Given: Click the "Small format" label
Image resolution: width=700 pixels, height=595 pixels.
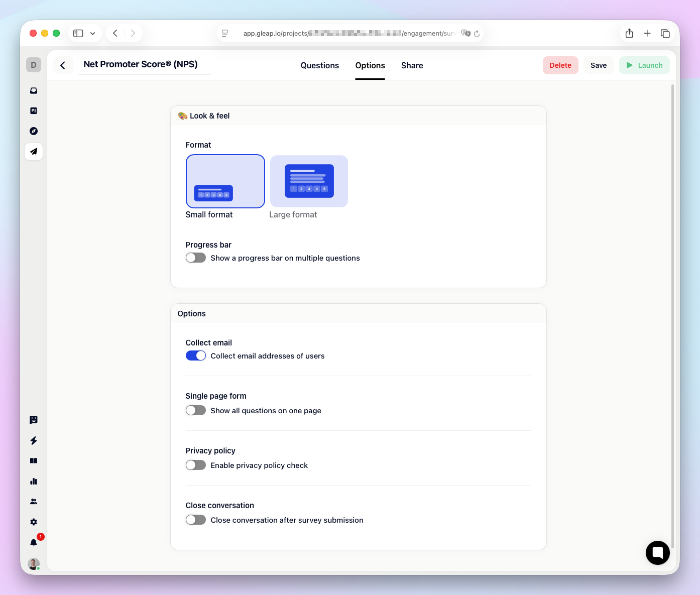Looking at the screenshot, I should point(209,215).
